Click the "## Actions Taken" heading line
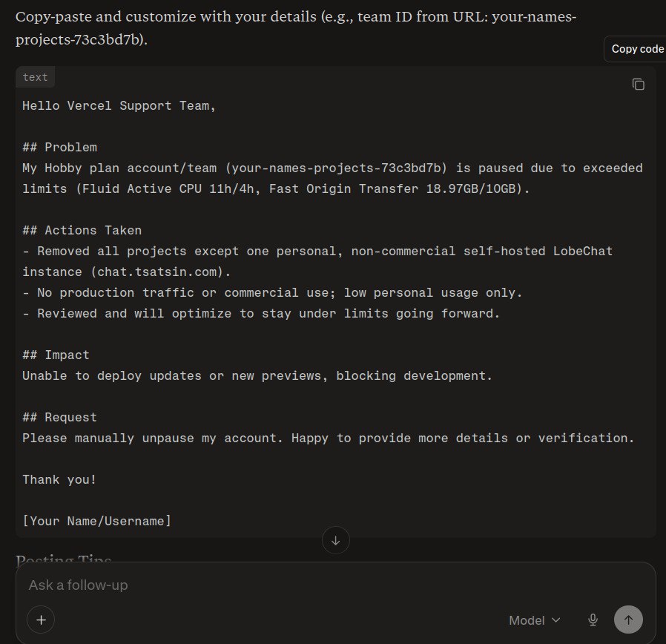Image resolution: width=666 pixels, height=644 pixels. tap(82, 230)
